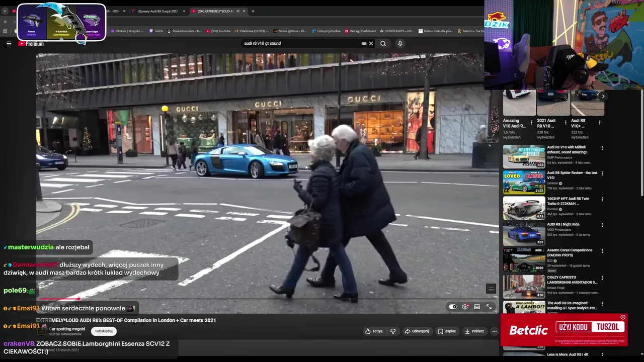Open a new browser tab
Image resolution: width=644 pixels, height=362 pixels.
click(253, 11)
